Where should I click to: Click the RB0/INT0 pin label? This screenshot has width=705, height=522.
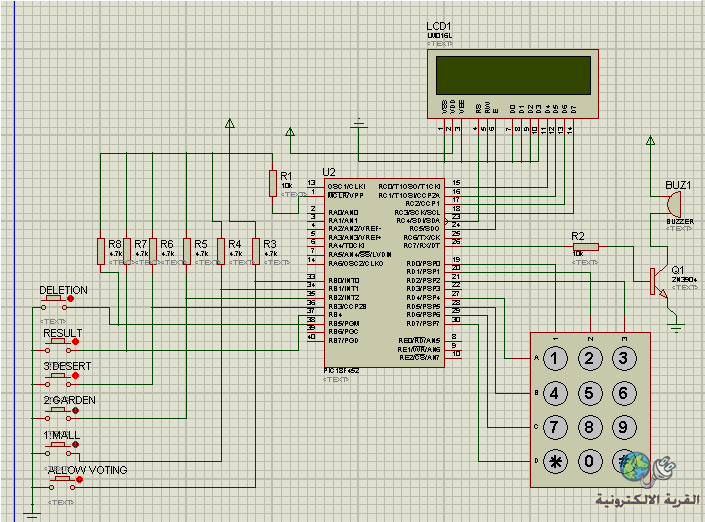pyautogui.click(x=344, y=281)
